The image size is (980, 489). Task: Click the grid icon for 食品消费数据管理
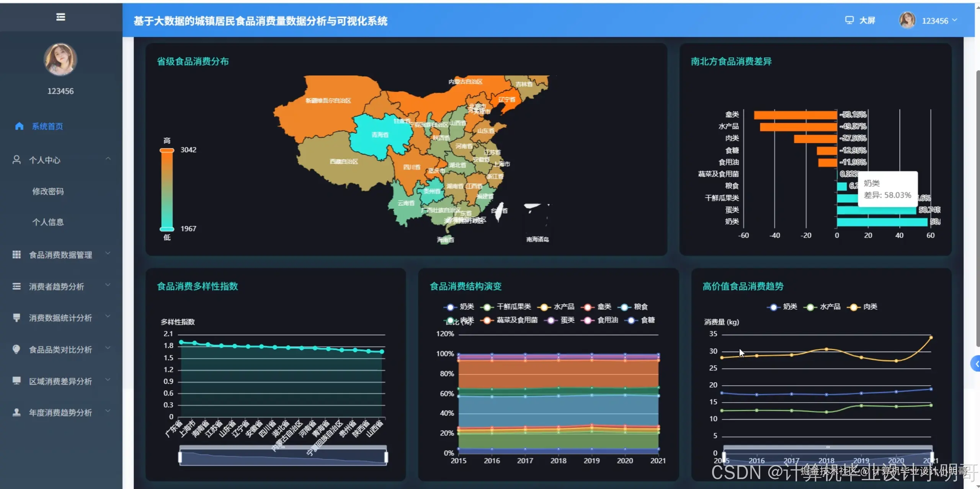(x=16, y=255)
